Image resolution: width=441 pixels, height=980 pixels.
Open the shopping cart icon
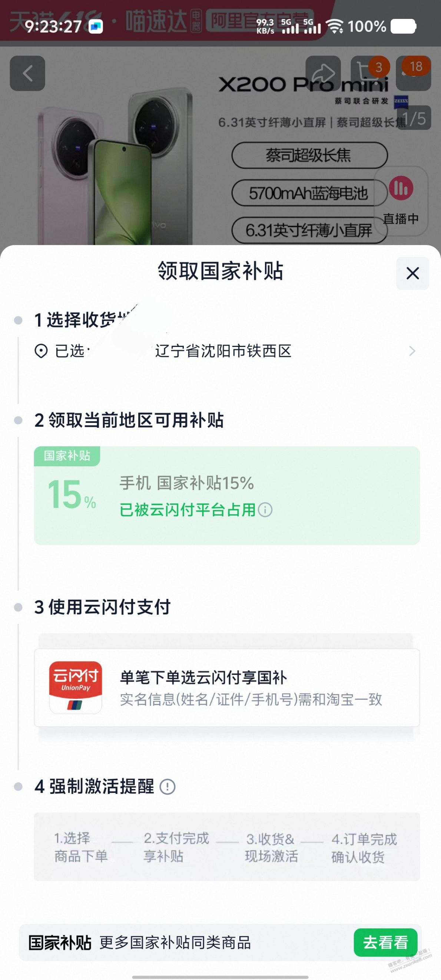coord(368,73)
